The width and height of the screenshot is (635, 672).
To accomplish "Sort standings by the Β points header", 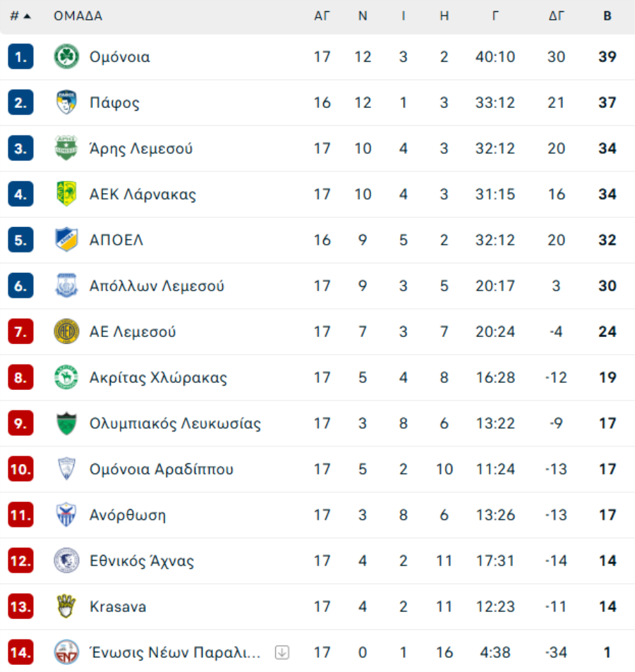I will [x=607, y=16].
